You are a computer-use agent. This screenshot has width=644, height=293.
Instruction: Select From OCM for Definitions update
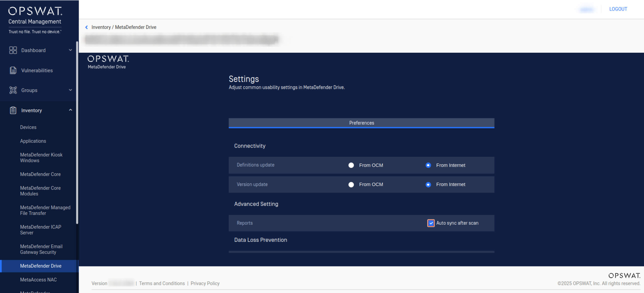[351, 165]
